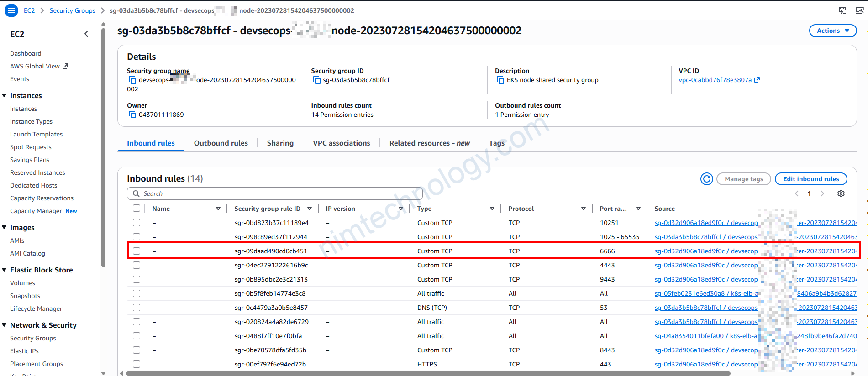Copy the Security group ID value
868x376 pixels.
tap(317, 80)
